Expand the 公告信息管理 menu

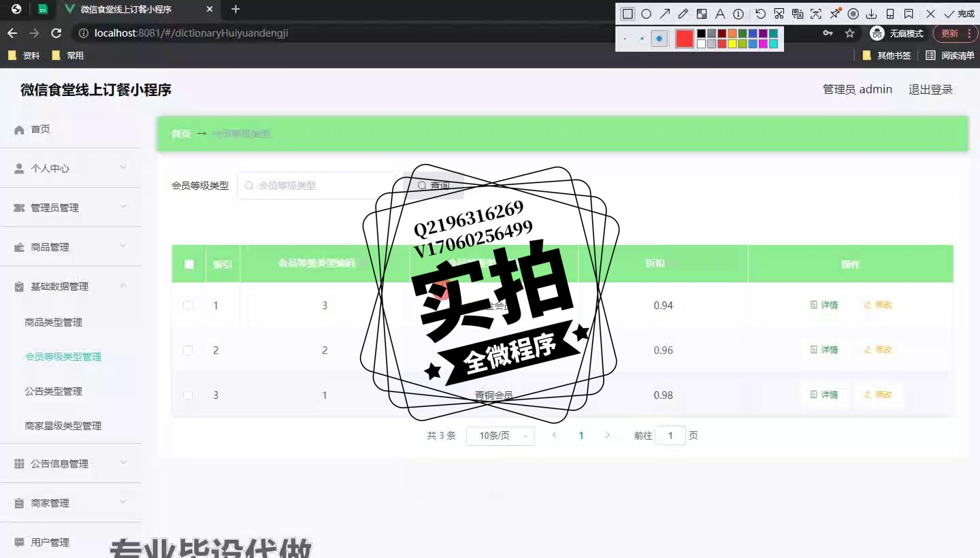pos(71,463)
